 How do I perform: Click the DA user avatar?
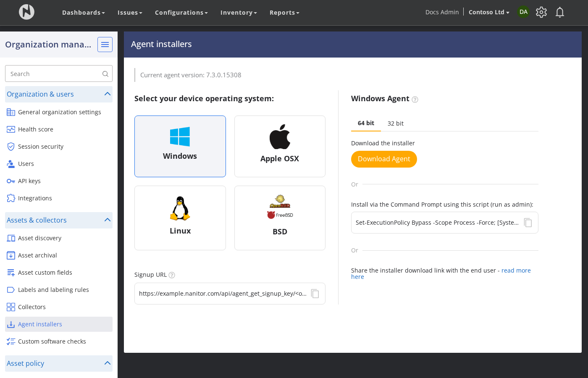click(x=523, y=12)
